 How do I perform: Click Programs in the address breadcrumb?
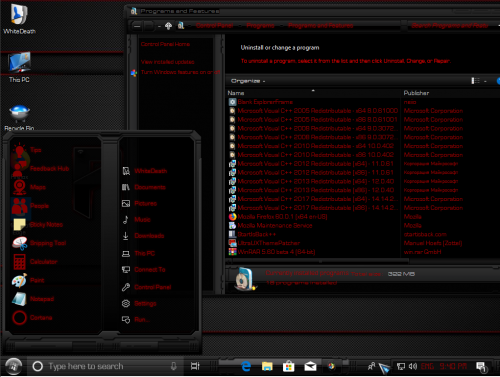click(x=260, y=25)
